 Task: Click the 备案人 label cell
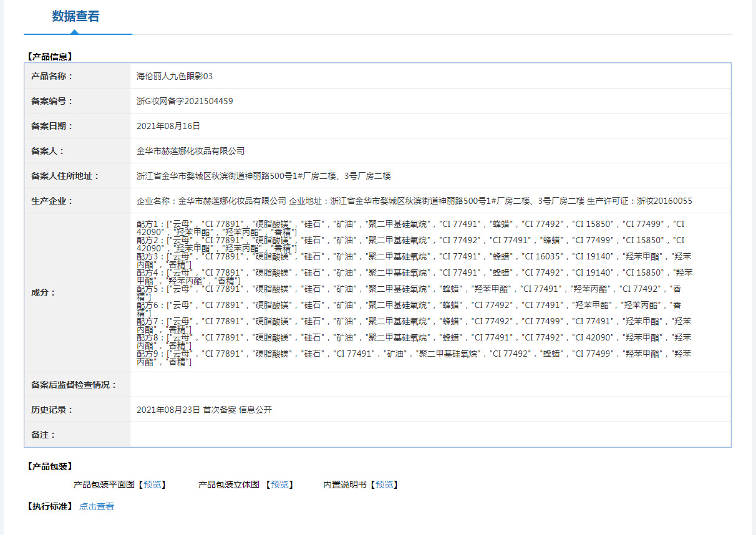coord(77,151)
